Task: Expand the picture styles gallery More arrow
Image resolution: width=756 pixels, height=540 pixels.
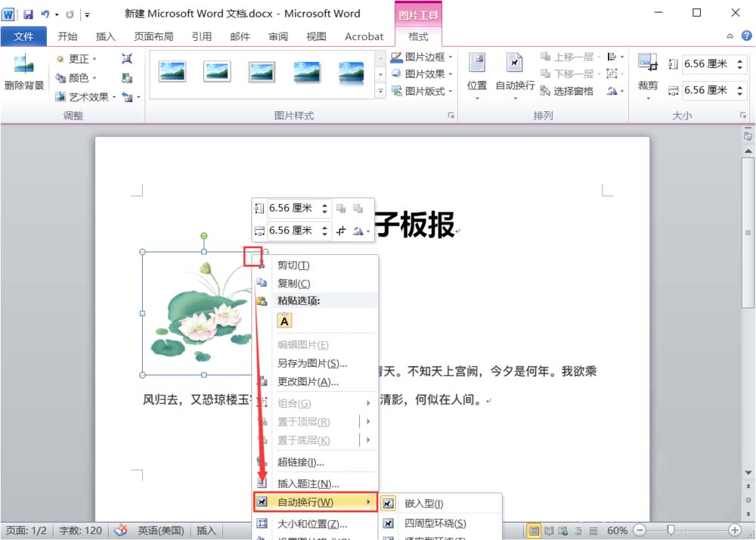Action: (x=380, y=91)
